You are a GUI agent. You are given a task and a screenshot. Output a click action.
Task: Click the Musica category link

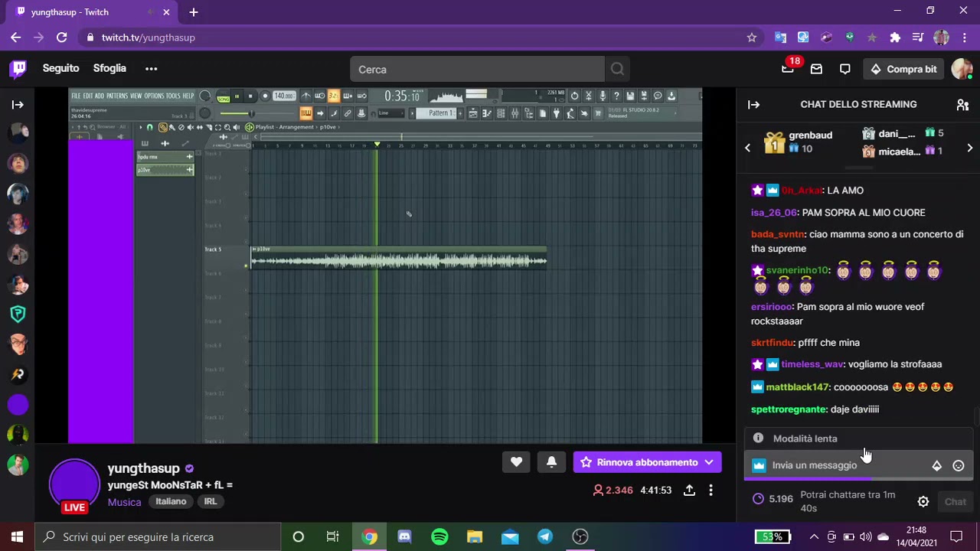[x=124, y=502]
